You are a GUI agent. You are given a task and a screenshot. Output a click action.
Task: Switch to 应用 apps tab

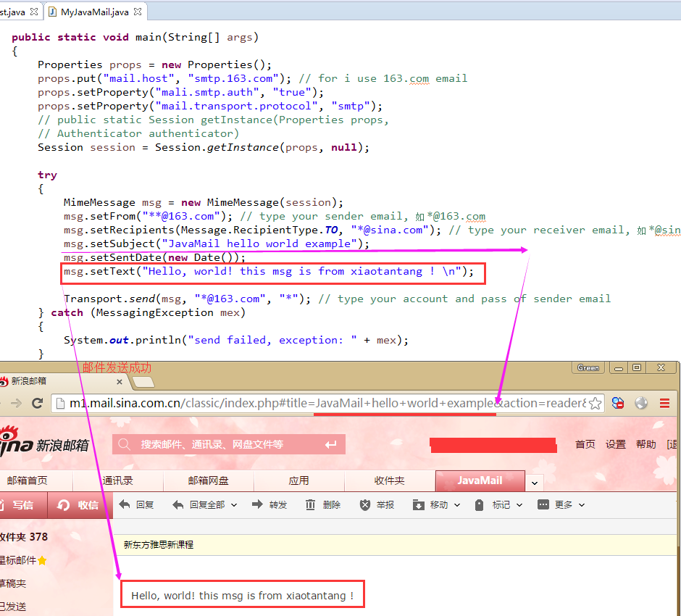(298, 480)
